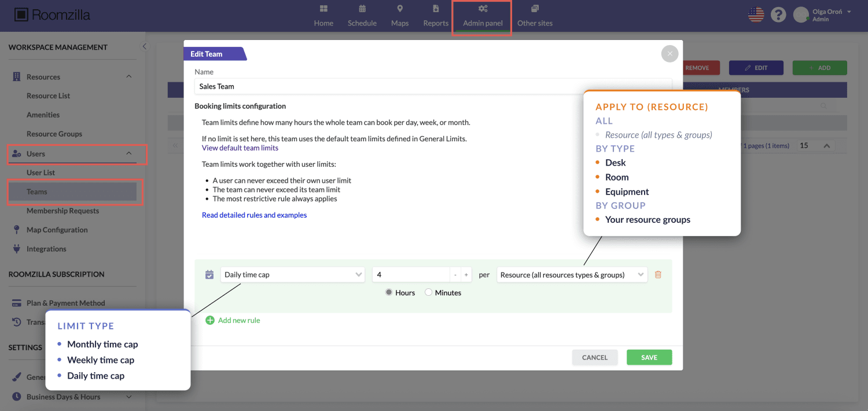Increase limit value with plus stepper
This screenshot has width=868, height=411.
tap(466, 275)
